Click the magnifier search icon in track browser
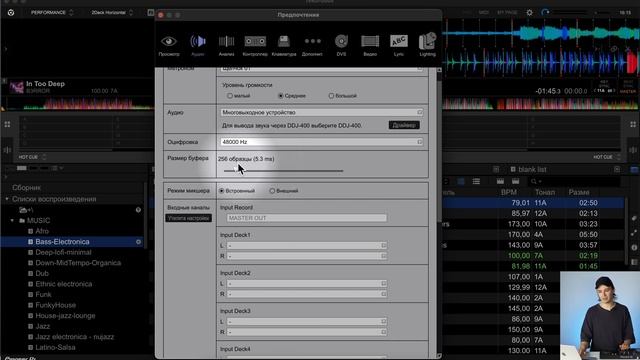Screen dimensions: 640x360 [x=533, y=181]
